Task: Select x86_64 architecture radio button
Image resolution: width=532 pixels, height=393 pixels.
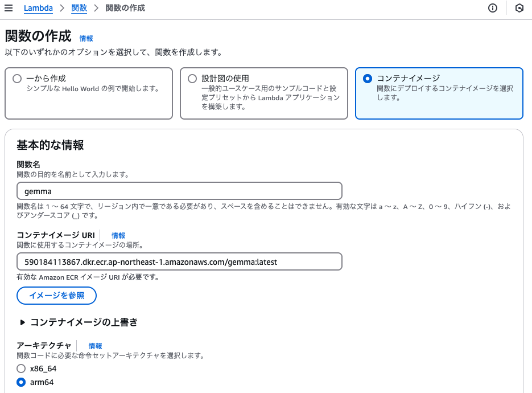Action: coord(21,369)
